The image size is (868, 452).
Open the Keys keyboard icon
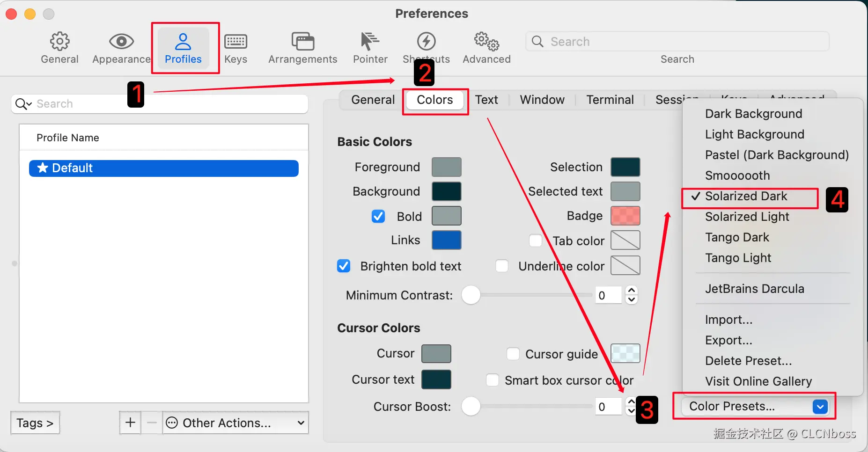pyautogui.click(x=235, y=42)
